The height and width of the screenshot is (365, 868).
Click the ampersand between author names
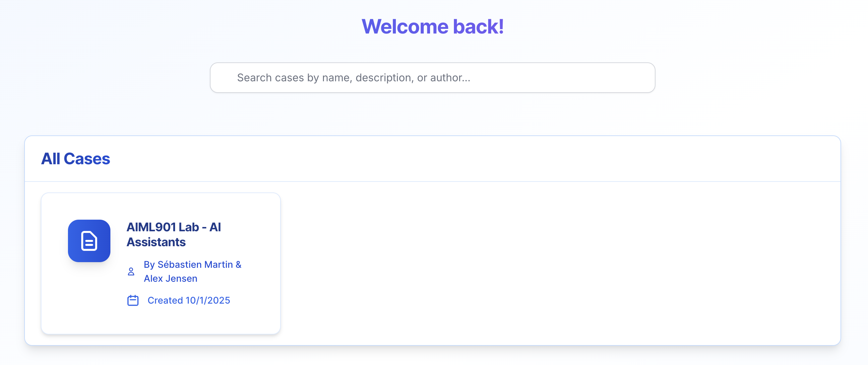click(239, 264)
